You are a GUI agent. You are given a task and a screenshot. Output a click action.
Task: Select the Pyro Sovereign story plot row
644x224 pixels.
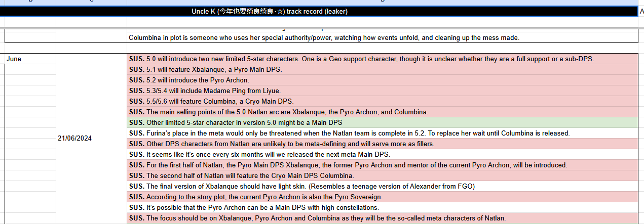(x=382, y=197)
